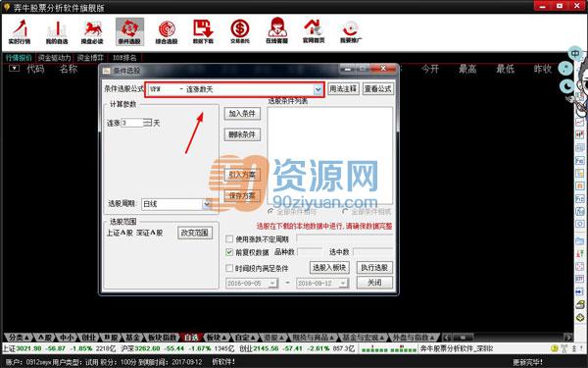Open 在线客服 support icon
The image size is (588, 368).
(x=276, y=31)
